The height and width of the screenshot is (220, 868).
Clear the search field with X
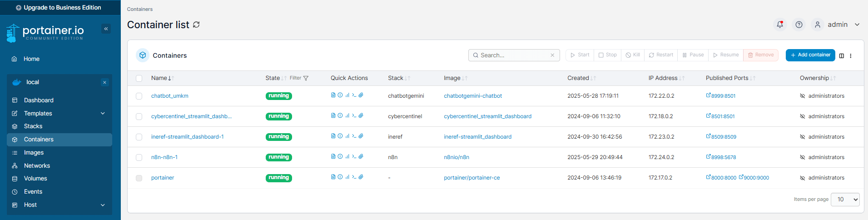pyautogui.click(x=552, y=55)
